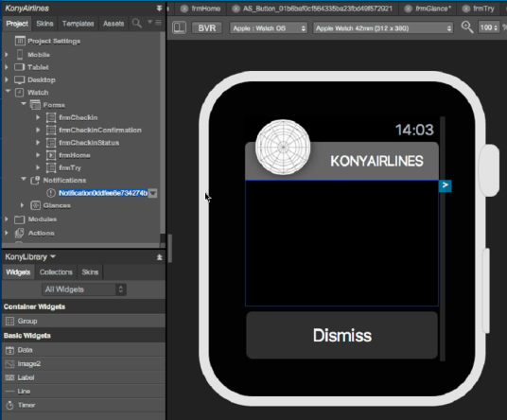Select the Date widget
The image size is (507, 420).
[83, 350]
